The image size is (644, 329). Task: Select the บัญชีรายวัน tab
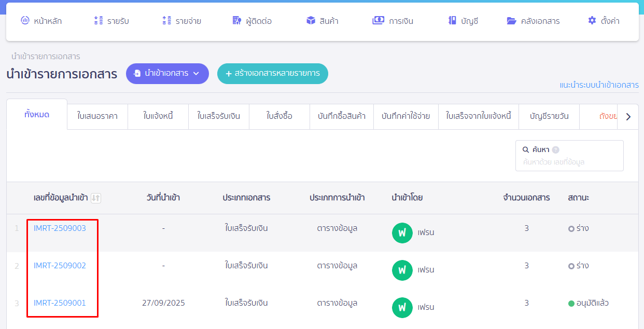coord(550,116)
